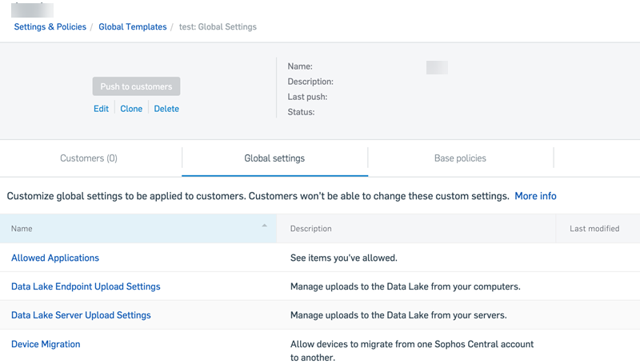
Task: Go to Global Templates breadcrumb
Action: [x=132, y=27]
